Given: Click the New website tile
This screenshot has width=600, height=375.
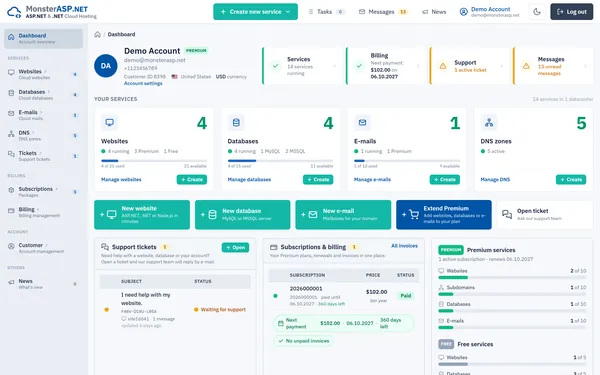Looking at the screenshot, I should pos(142,215).
